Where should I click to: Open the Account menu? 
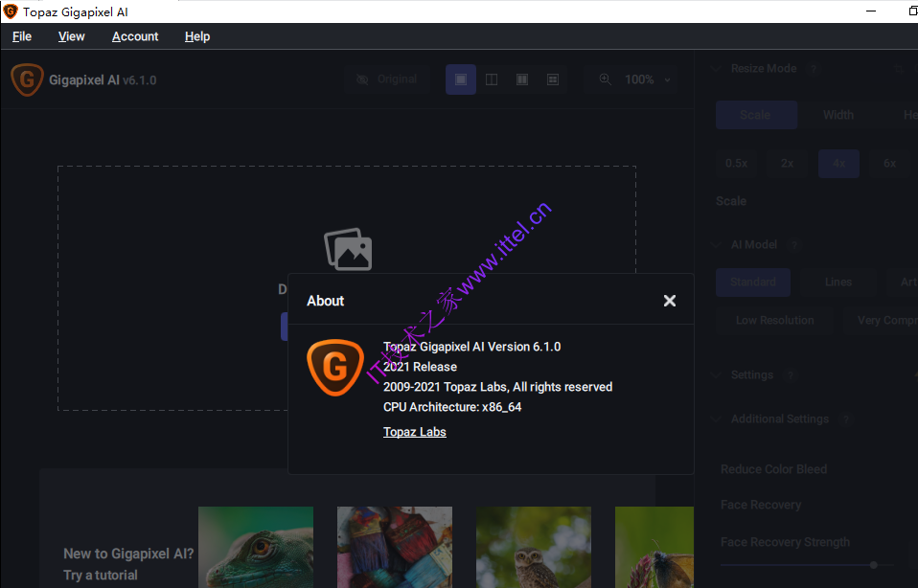tap(135, 36)
